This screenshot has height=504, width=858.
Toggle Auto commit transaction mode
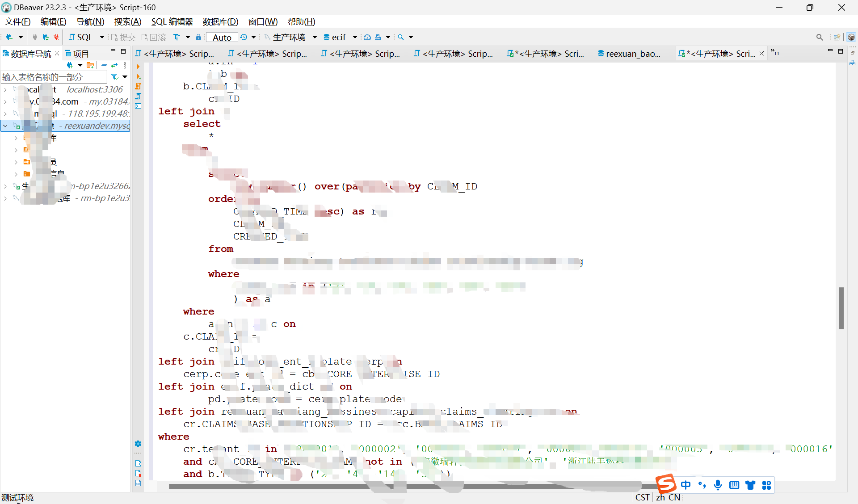tap(222, 38)
